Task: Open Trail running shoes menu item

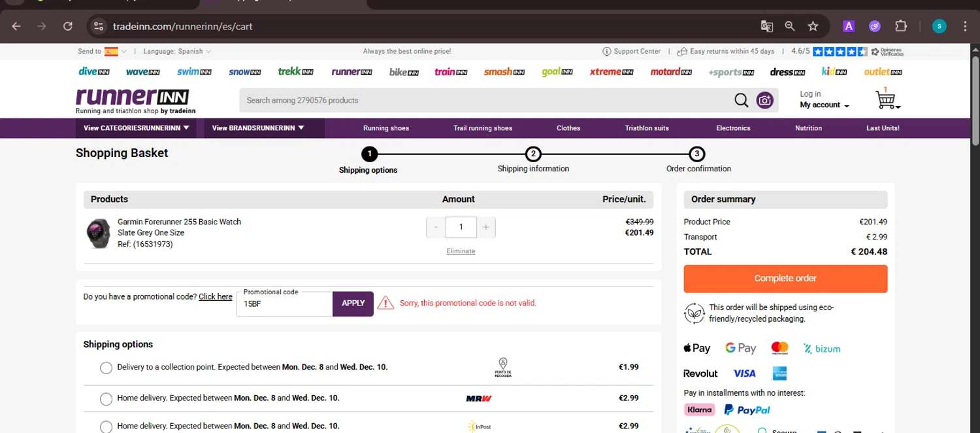Action: pos(483,128)
